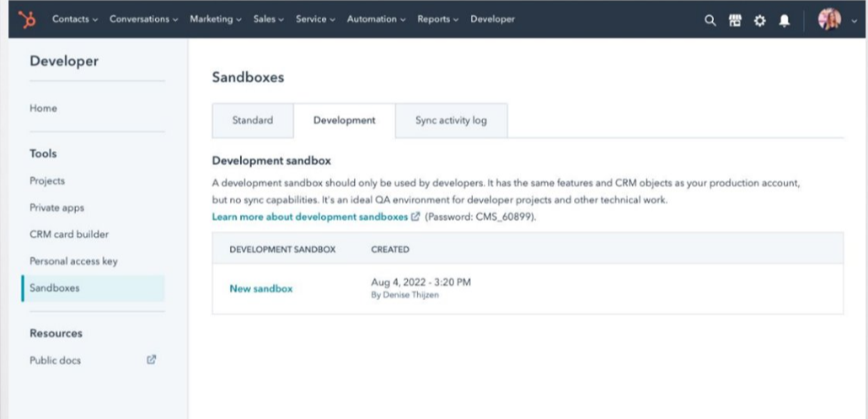The height and width of the screenshot is (419, 868).
Task: Click the date Aug 4, 2022 - 3:20 PM
Action: click(x=421, y=282)
